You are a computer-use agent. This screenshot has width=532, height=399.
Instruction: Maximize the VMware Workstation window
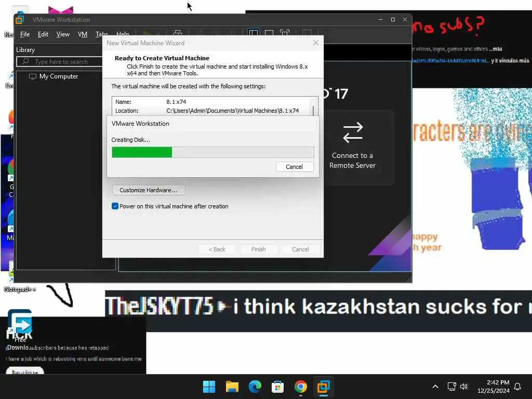(x=393, y=19)
